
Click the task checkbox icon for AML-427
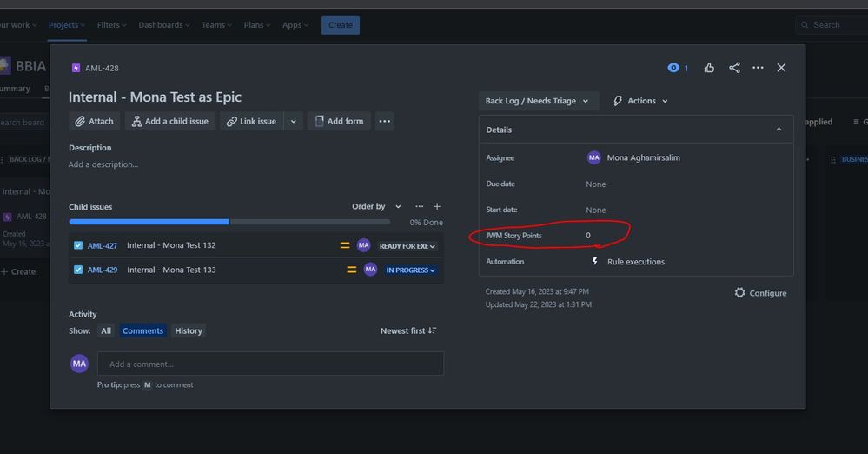click(78, 245)
